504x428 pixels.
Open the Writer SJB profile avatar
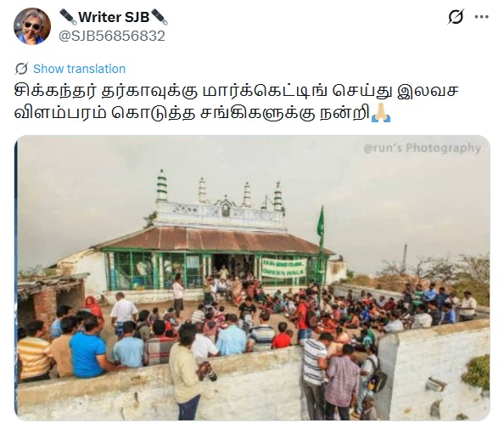[32, 26]
